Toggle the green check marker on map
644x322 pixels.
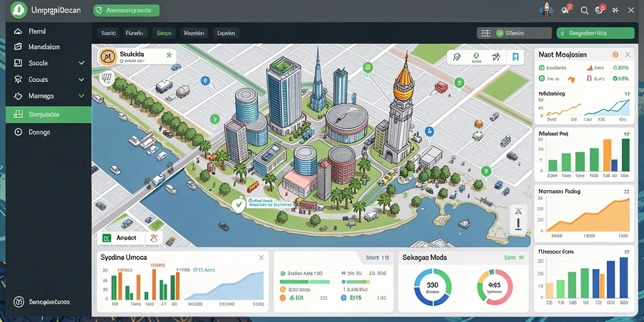(x=238, y=204)
